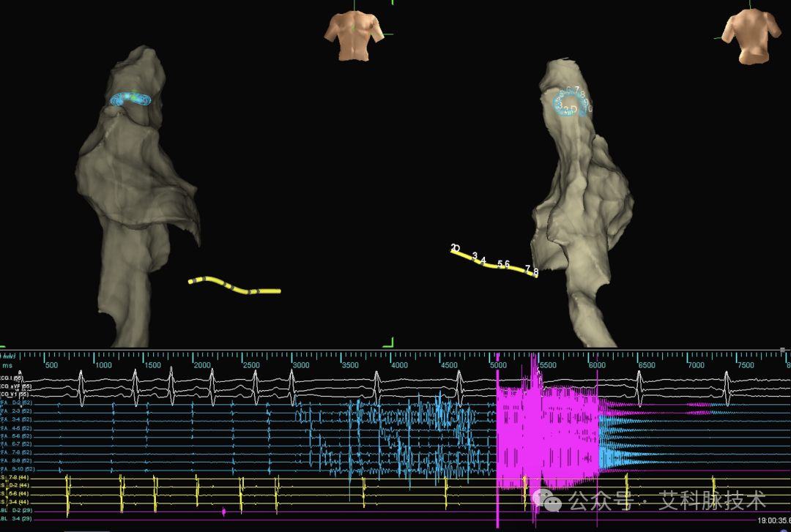Viewport: 791px width, 532px height.
Task: Click the 3000 ms mark on the time ruler
Action: (301, 365)
